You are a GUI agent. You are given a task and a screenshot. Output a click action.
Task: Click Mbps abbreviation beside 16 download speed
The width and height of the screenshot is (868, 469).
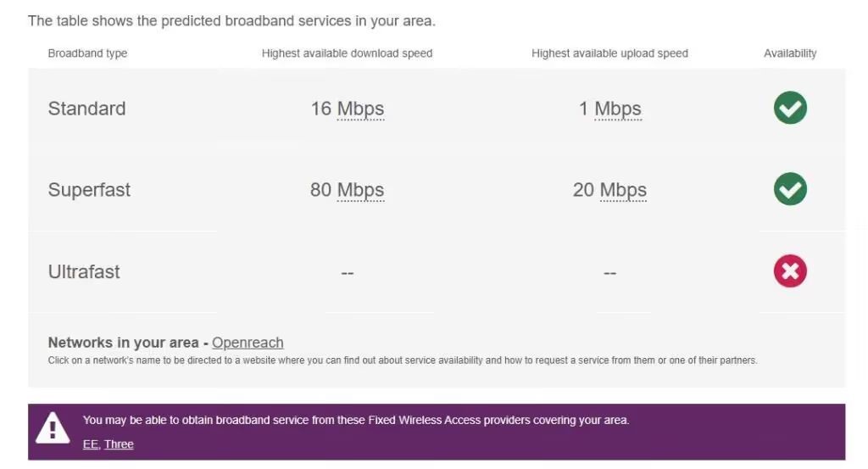click(x=360, y=109)
